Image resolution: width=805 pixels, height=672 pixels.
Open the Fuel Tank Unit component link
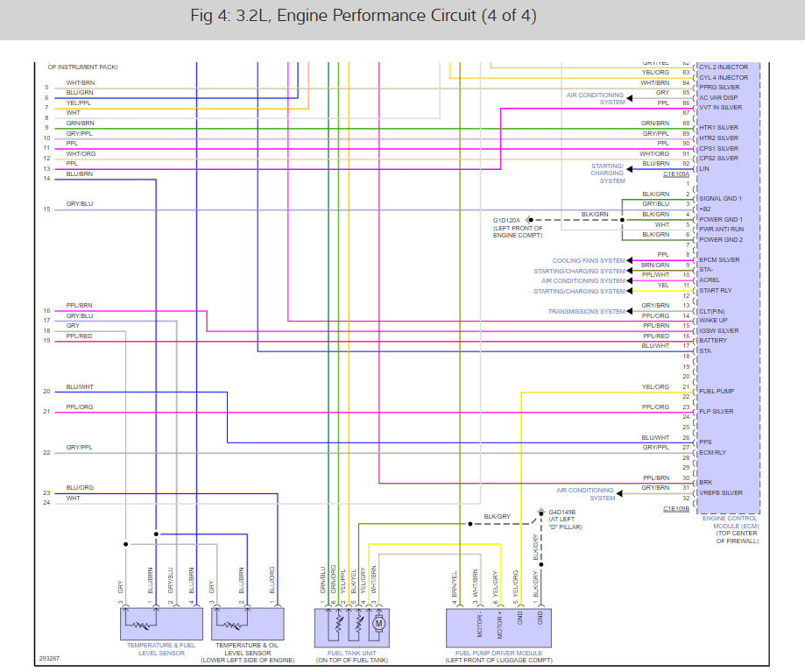pos(351,653)
